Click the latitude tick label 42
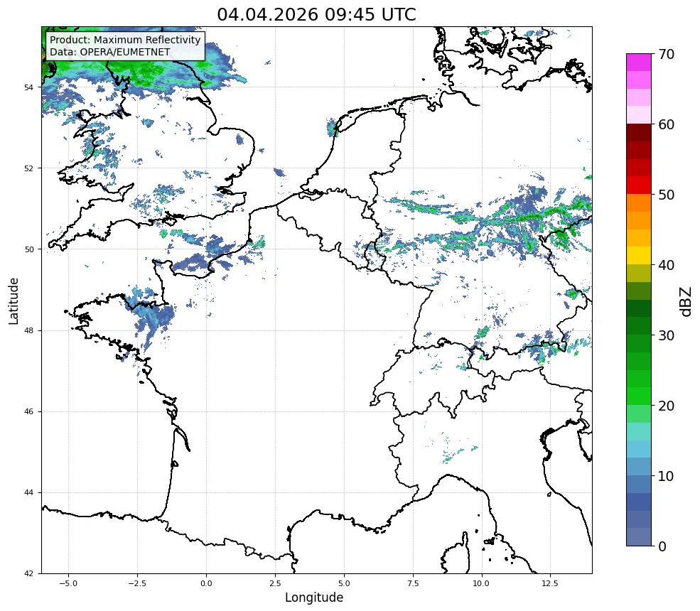The image size is (700, 611). 28,573
